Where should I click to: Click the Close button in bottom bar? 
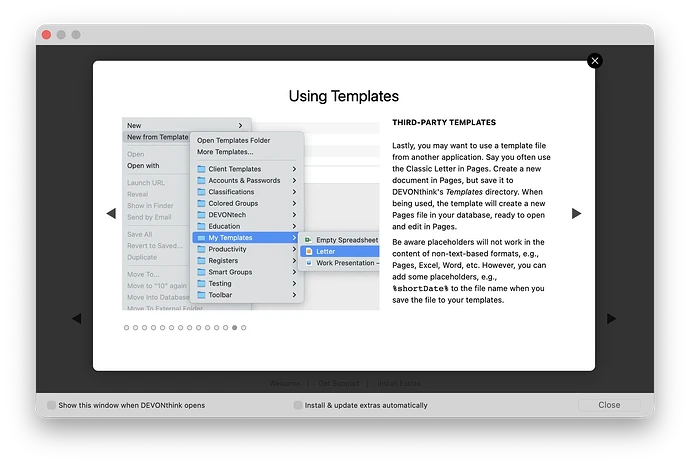609,405
